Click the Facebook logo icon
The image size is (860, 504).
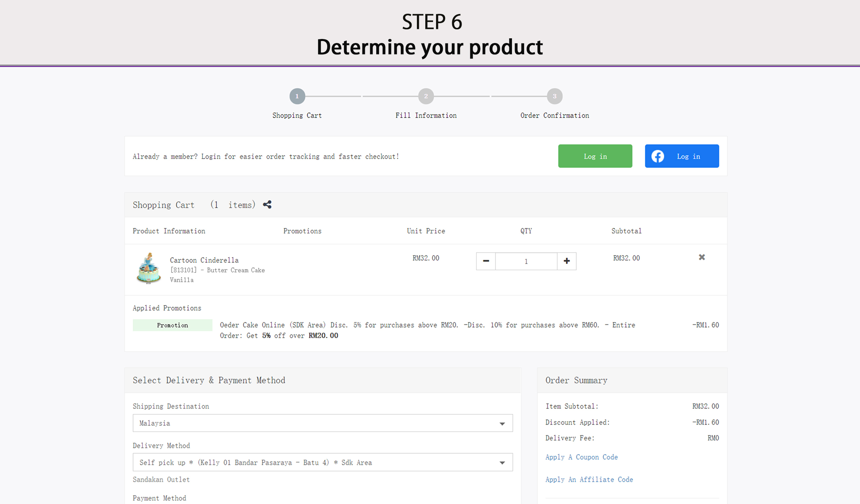(658, 156)
